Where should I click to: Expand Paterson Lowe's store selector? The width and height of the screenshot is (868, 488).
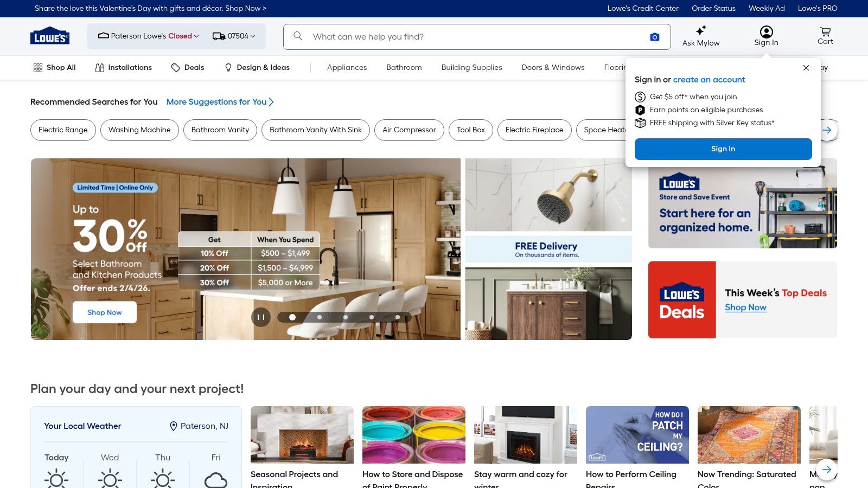[x=148, y=36]
